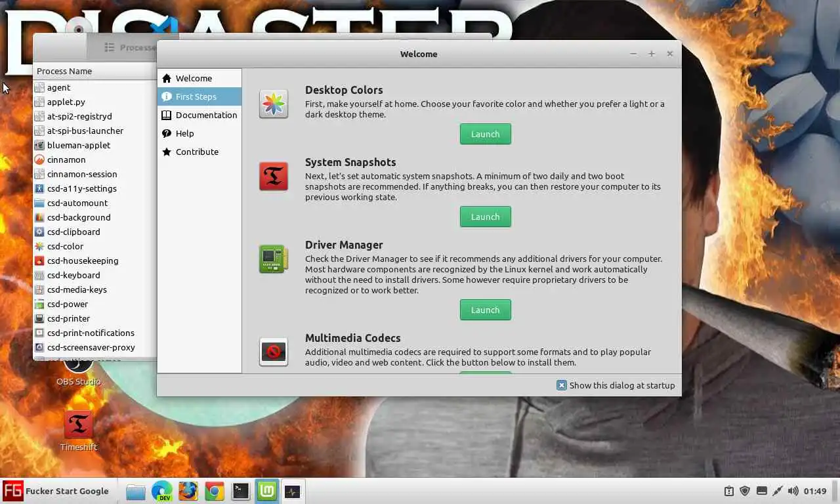840x504 pixels.
Task: Click the csd-media-keys process icon
Action: tap(39, 289)
